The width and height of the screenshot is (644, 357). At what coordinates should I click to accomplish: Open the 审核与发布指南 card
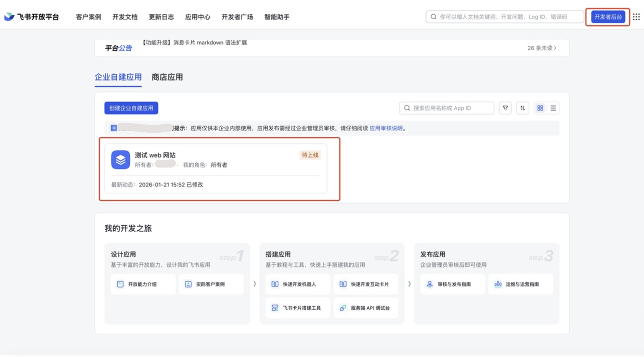click(453, 284)
